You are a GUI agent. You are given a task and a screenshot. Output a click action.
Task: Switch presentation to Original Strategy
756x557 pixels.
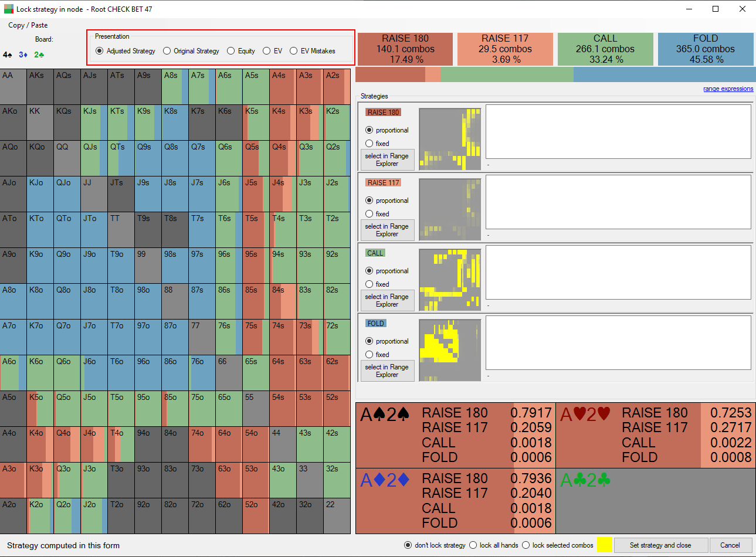click(x=191, y=51)
